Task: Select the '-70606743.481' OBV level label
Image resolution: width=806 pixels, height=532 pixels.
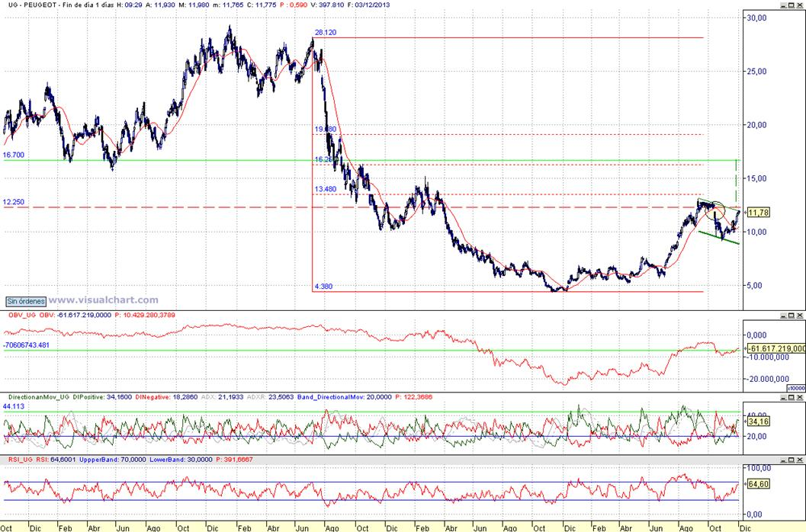Action: [26, 345]
